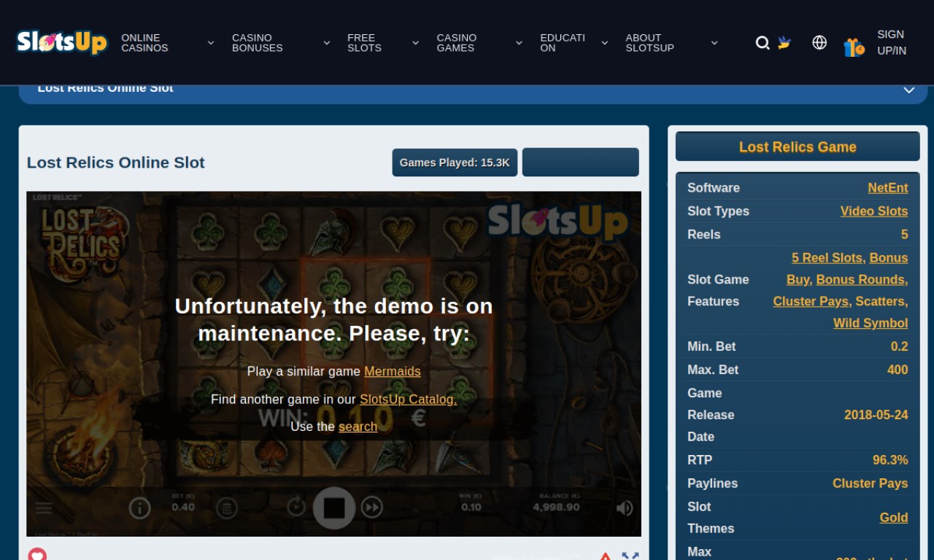Image resolution: width=934 pixels, height=560 pixels.
Task: Expand the About SlotsUp menu chevron
Action: (714, 43)
